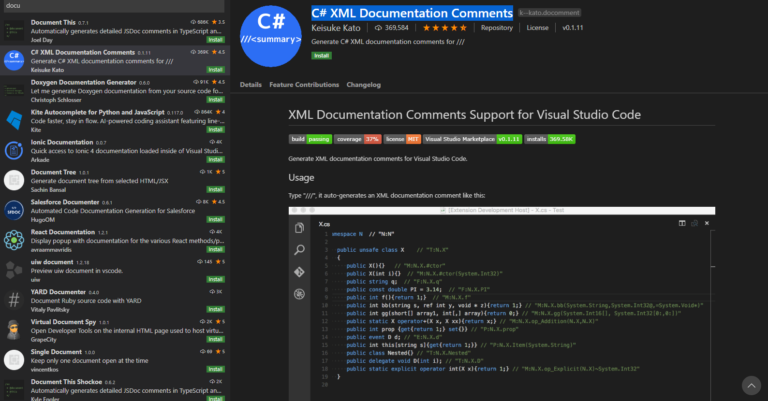Click the installs 369.58K badge
The width and height of the screenshot is (768, 401).
550,139
